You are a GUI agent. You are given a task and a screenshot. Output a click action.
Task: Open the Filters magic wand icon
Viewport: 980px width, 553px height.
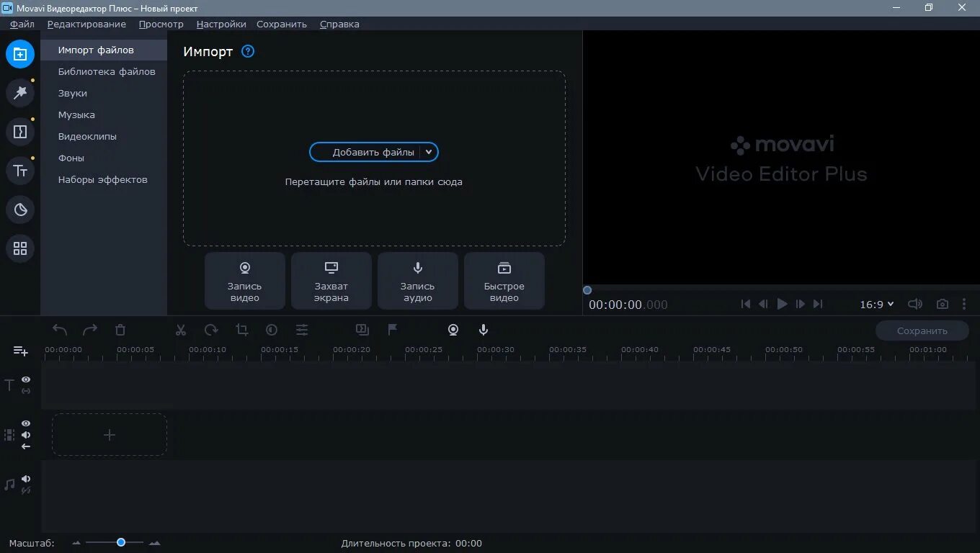[x=20, y=93]
